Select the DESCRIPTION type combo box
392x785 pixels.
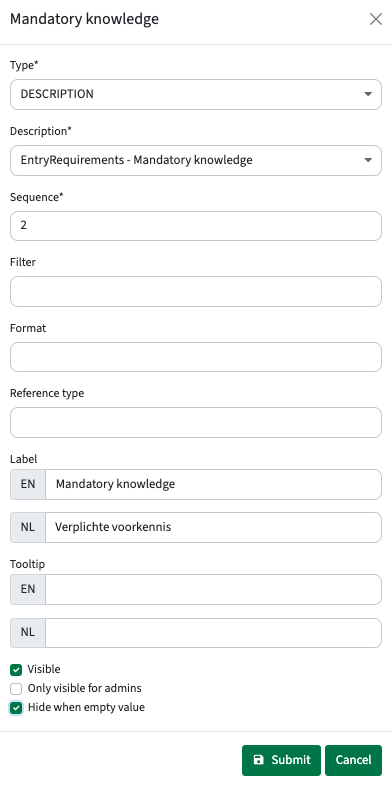[196, 94]
